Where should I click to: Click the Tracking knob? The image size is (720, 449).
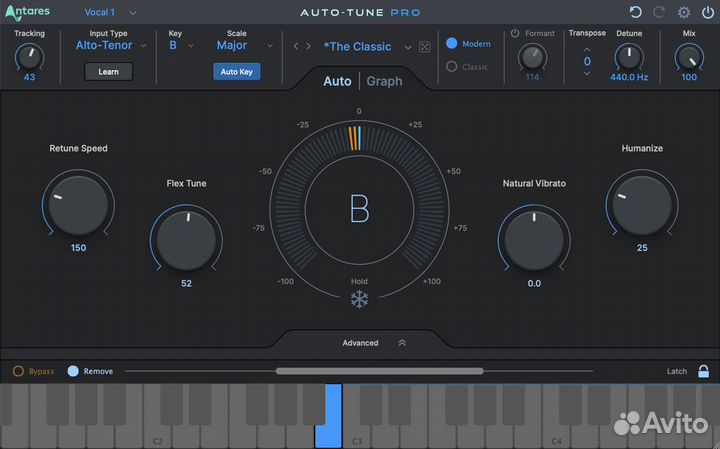point(29,57)
